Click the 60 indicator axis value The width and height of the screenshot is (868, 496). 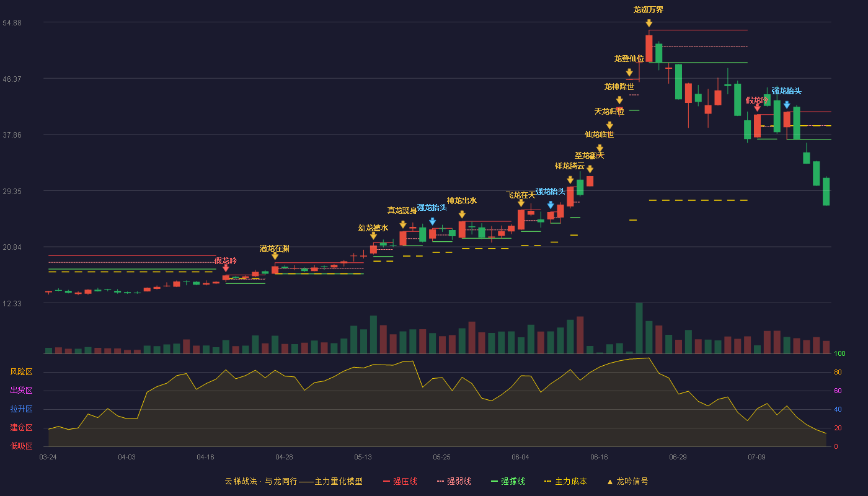(838, 391)
